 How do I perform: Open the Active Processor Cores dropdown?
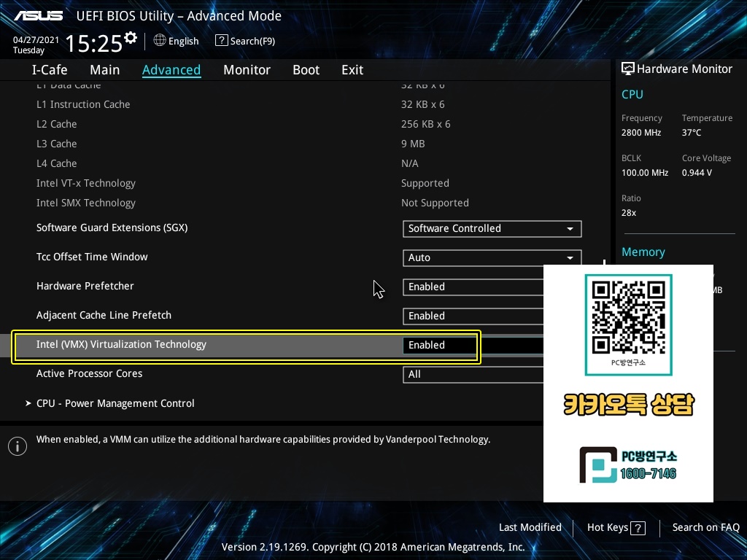[x=473, y=374]
